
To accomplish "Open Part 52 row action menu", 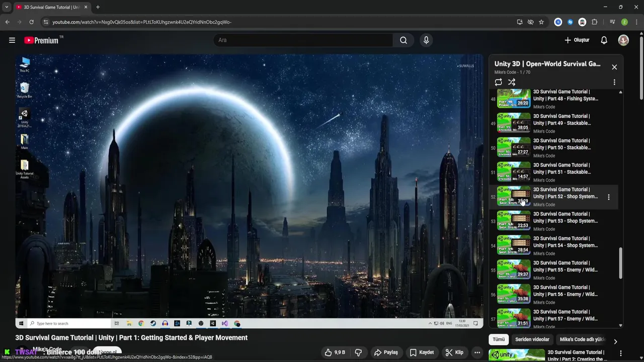I will click(609, 197).
